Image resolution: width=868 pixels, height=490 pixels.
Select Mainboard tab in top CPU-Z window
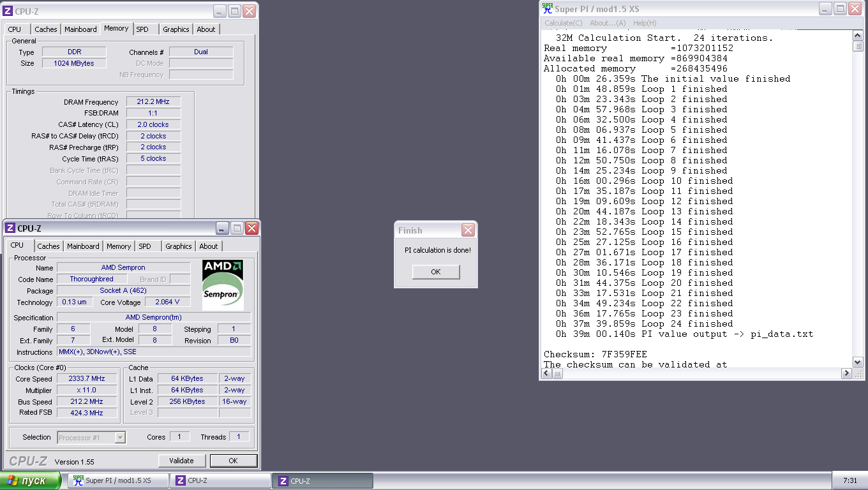click(80, 29)
